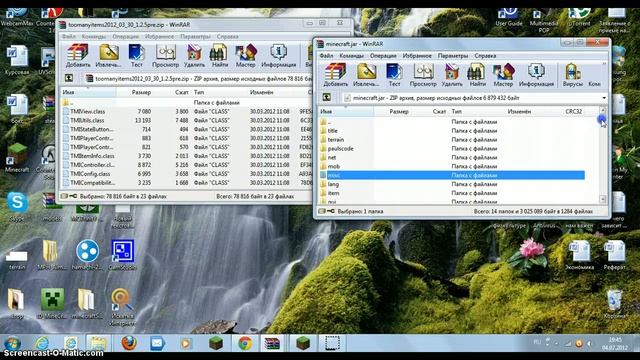The height and width of the screenshot is (360, 640).
Task: Click Мастер icon in toomanyitems window
Action: (245, 56)
